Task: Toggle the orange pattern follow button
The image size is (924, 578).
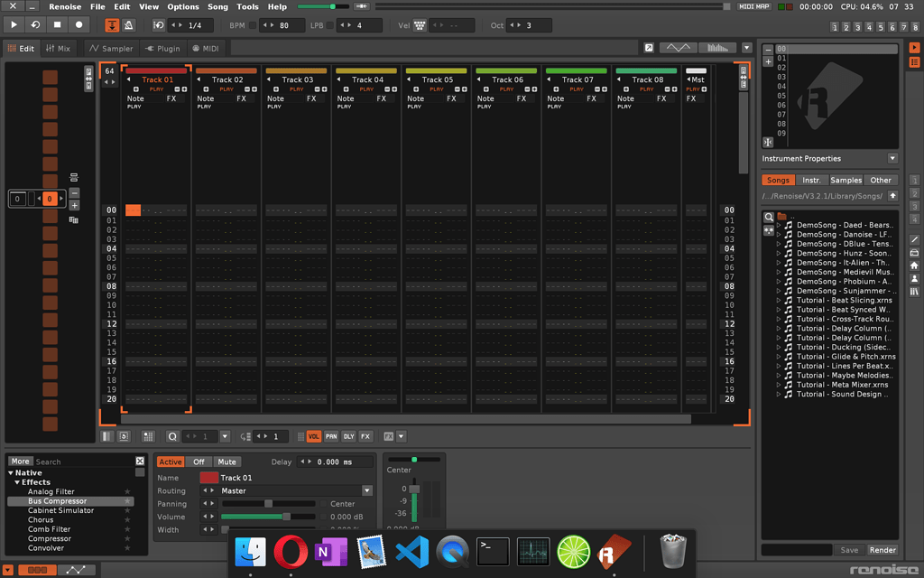Action: 112,25
